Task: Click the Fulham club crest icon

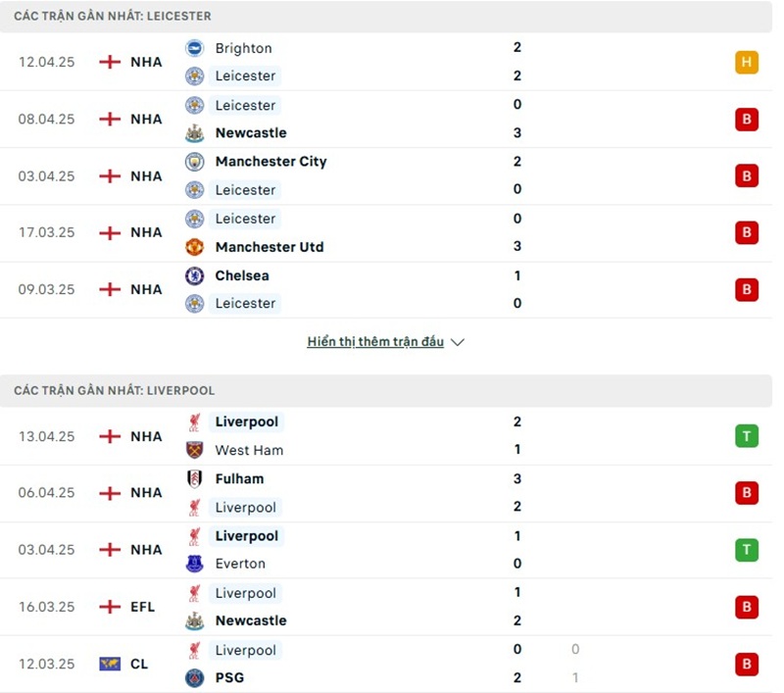Action: [x=195, y=479]
